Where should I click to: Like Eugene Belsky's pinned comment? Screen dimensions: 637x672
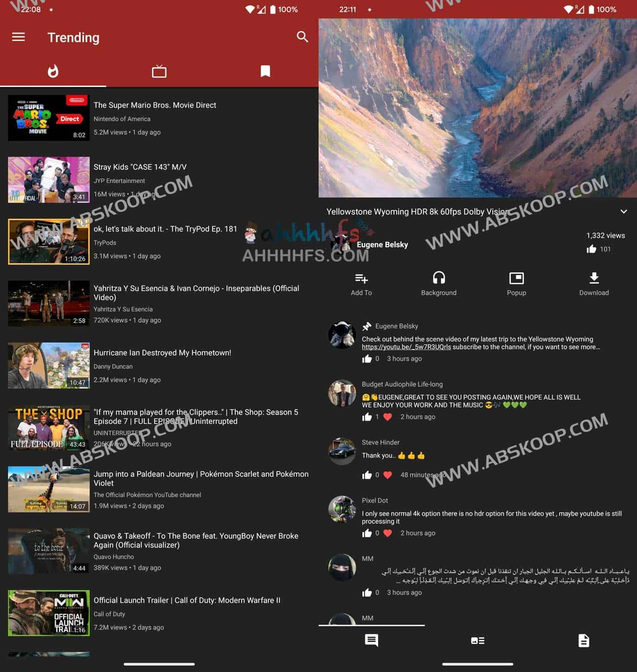pos(367,358)
